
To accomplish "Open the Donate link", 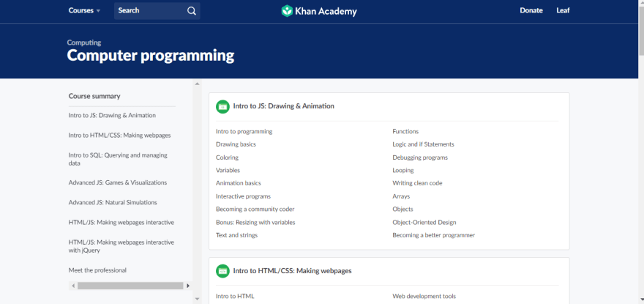I will coord(531,11).
